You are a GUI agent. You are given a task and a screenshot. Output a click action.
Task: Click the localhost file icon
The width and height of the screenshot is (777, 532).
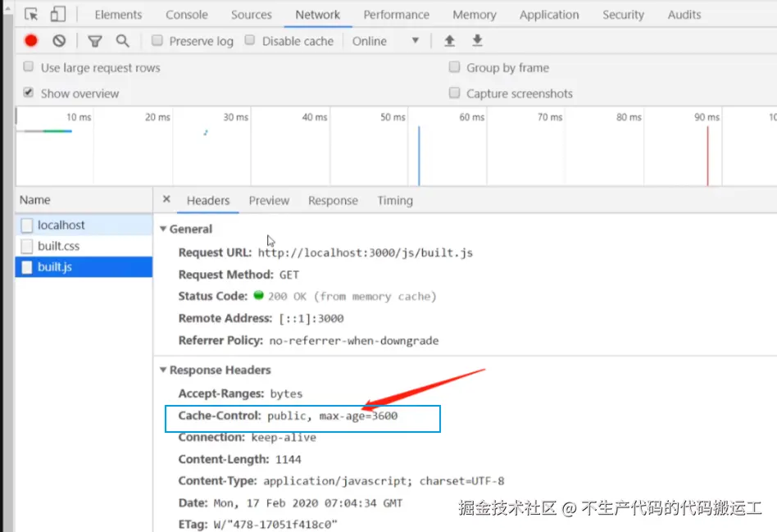coord(27,225)
